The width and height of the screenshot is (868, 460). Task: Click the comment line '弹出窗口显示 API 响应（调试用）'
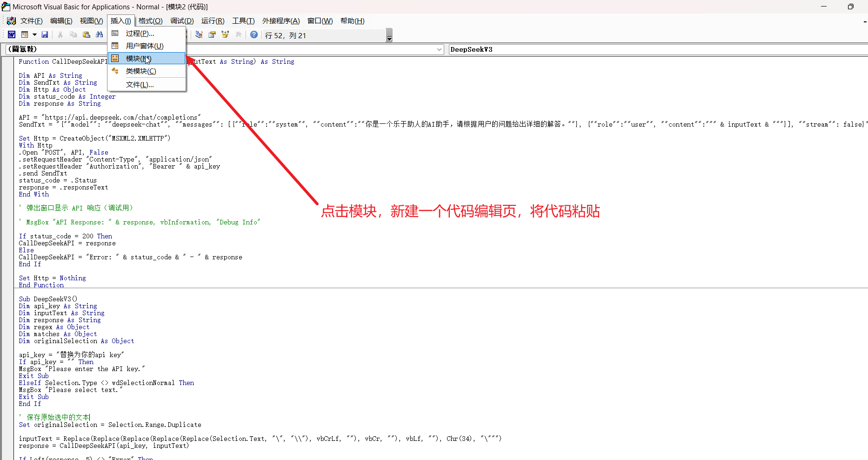point(76,208)
